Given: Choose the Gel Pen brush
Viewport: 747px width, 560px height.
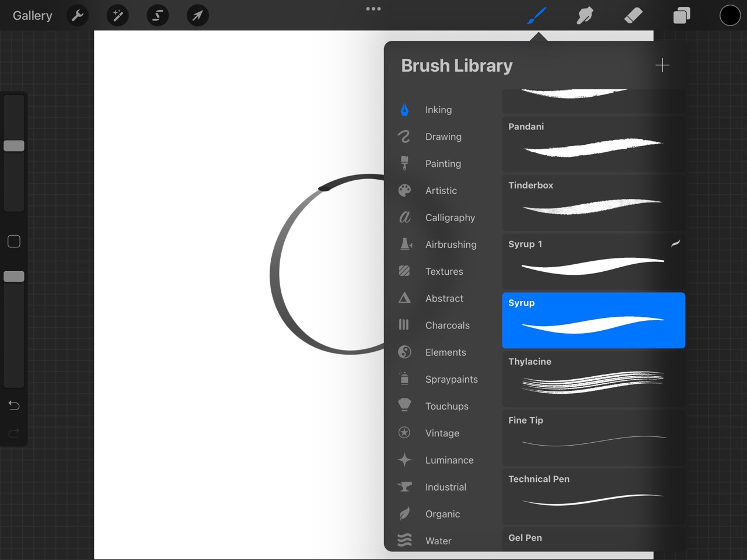Looking at the screenshot, I should point(594,539).
